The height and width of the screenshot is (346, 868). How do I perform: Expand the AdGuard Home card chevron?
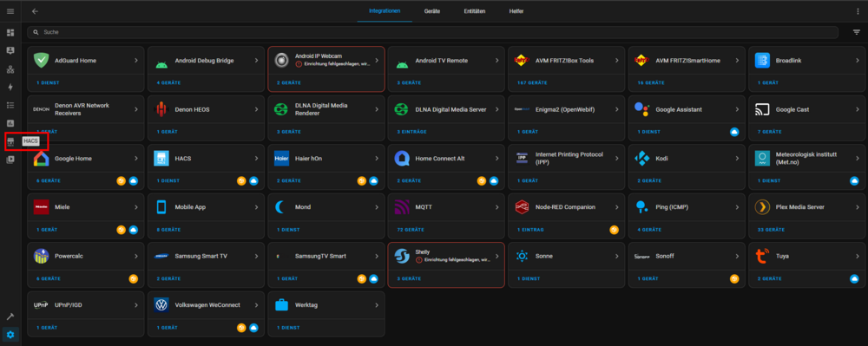point(136,60)
